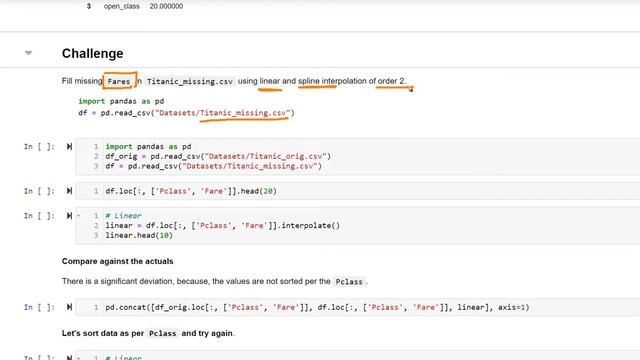Image resolution: width=640 pixels, height=360 pixels.
Task: Click the In [ ] prompt of import cell
Action: (39, 147)
